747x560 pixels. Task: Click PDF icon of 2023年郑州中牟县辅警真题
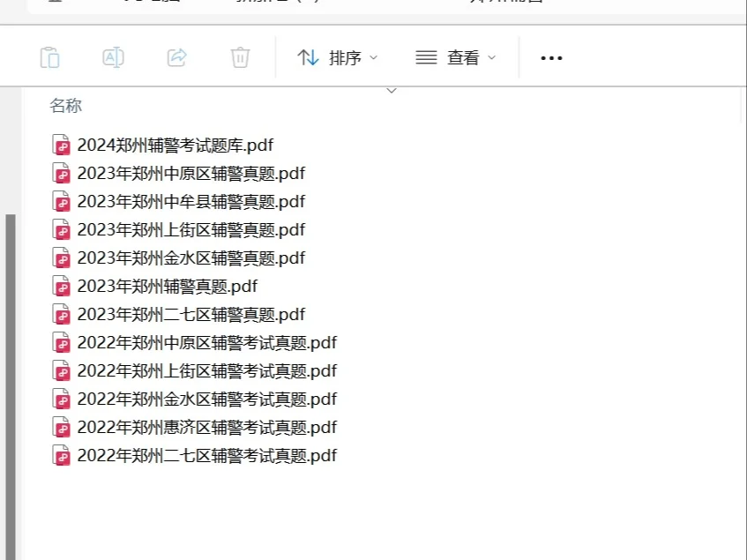point(62,201)
